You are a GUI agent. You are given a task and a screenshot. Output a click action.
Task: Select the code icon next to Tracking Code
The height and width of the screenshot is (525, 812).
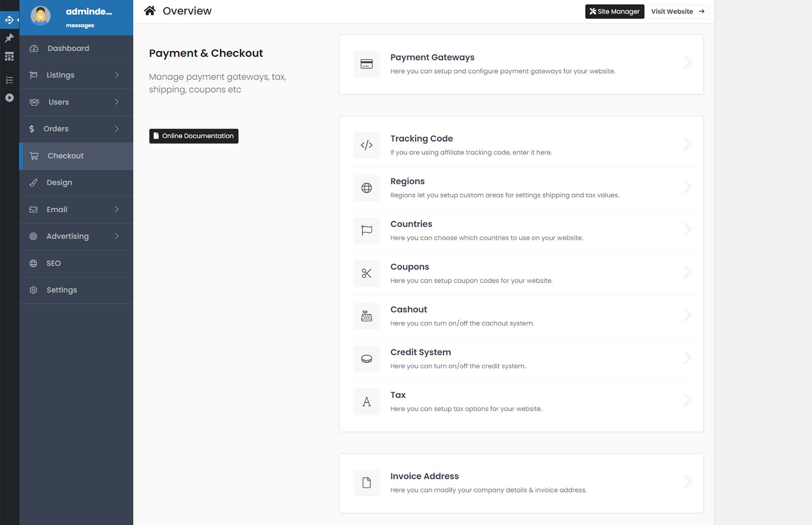[x=366, y=145]
